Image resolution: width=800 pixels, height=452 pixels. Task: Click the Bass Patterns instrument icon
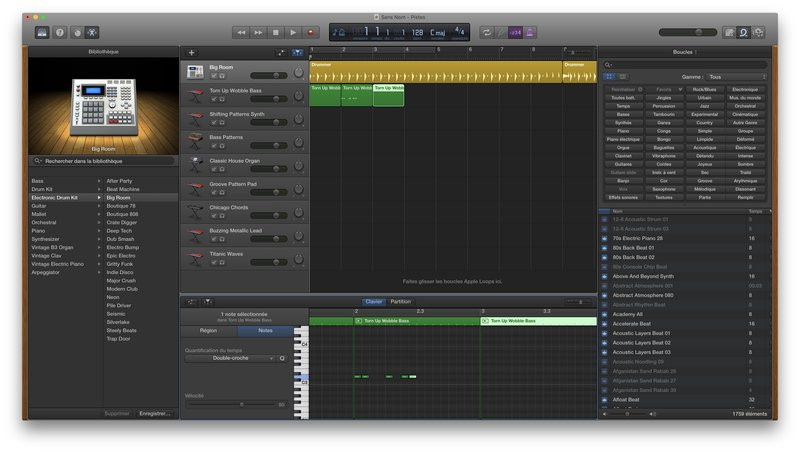[x=194, y=142]
